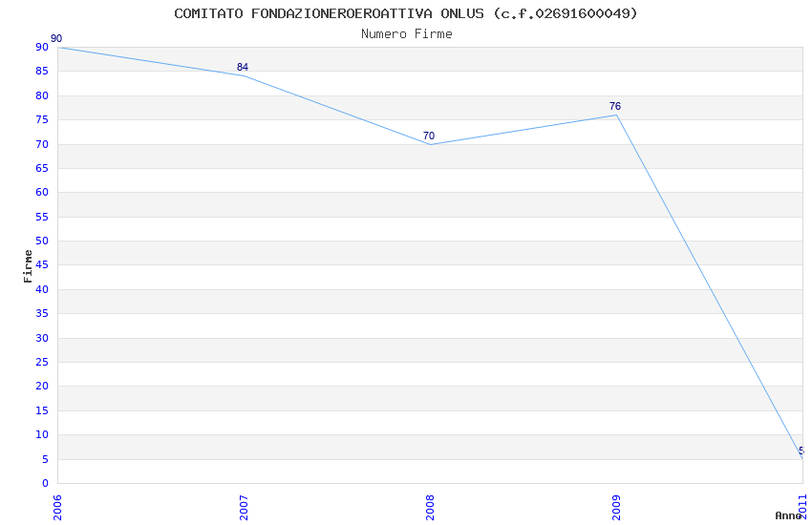The image size is (812, 525).
Task: Click the x-axis year label 2009
Action: (616, 508)
